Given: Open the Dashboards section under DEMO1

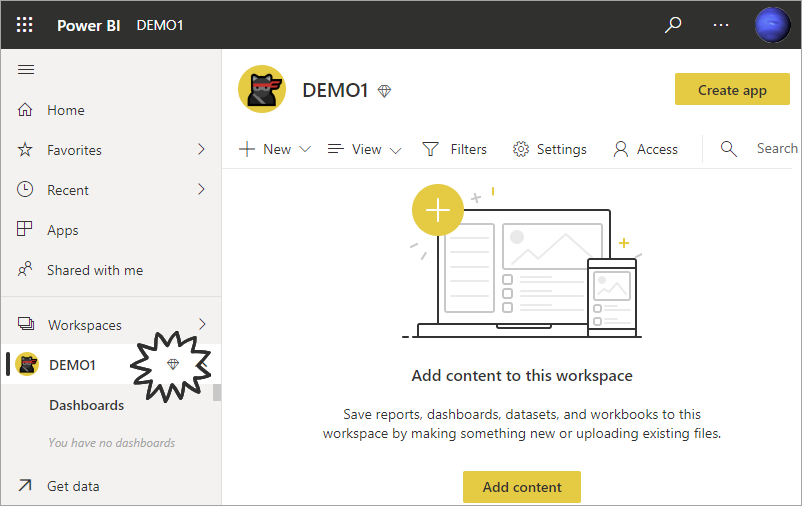Looking at the screenshot, I should click(86, 405).
